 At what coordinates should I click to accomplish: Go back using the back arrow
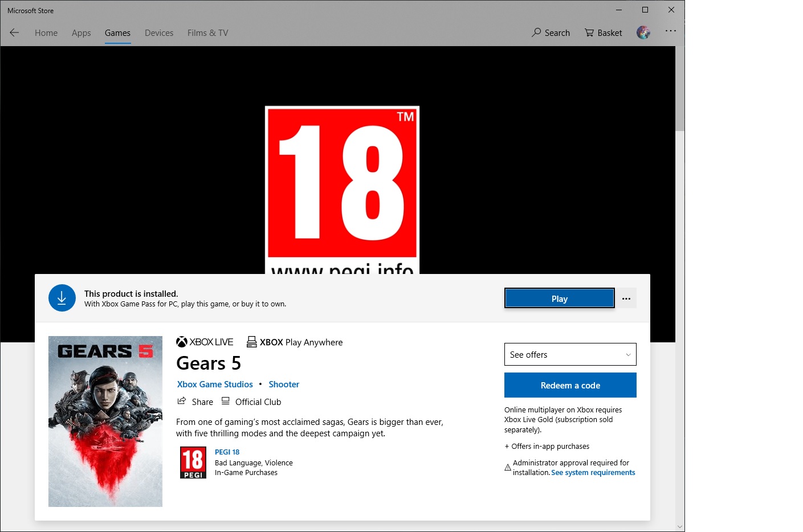click(x=14, y=32)
